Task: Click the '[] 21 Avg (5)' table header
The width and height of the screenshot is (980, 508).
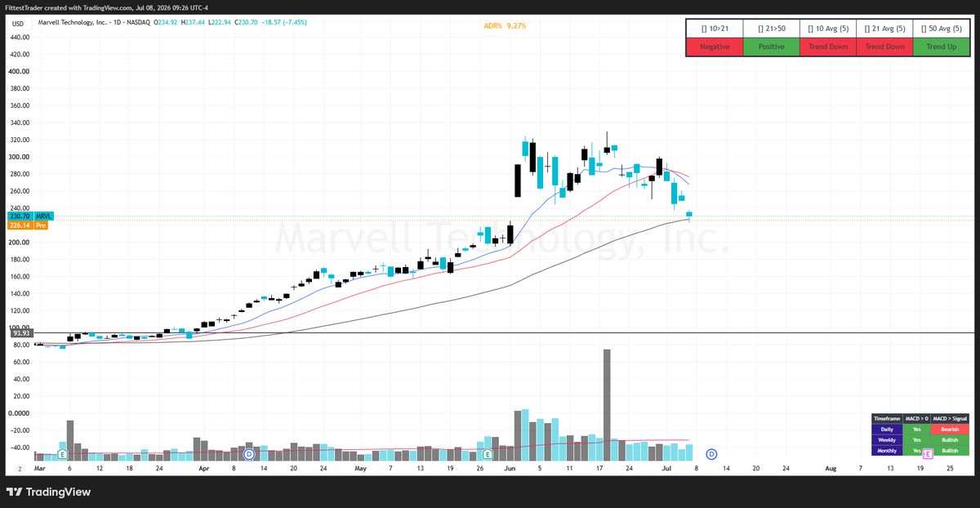Action: pos(884,28)
